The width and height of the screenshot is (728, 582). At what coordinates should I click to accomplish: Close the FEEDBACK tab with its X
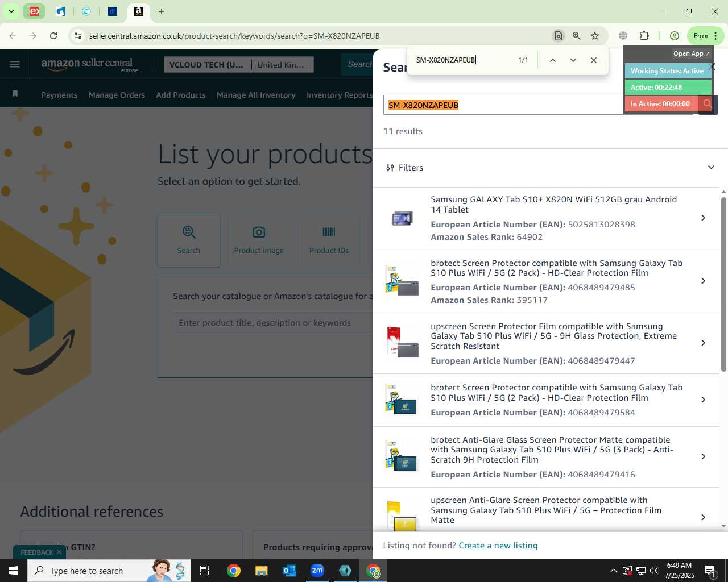click(x=59, y=552)
